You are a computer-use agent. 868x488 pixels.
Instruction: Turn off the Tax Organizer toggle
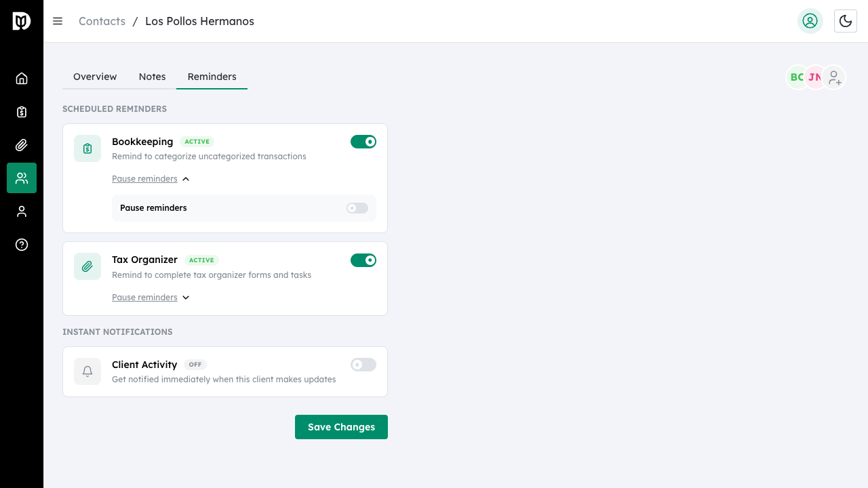point(363,260)
